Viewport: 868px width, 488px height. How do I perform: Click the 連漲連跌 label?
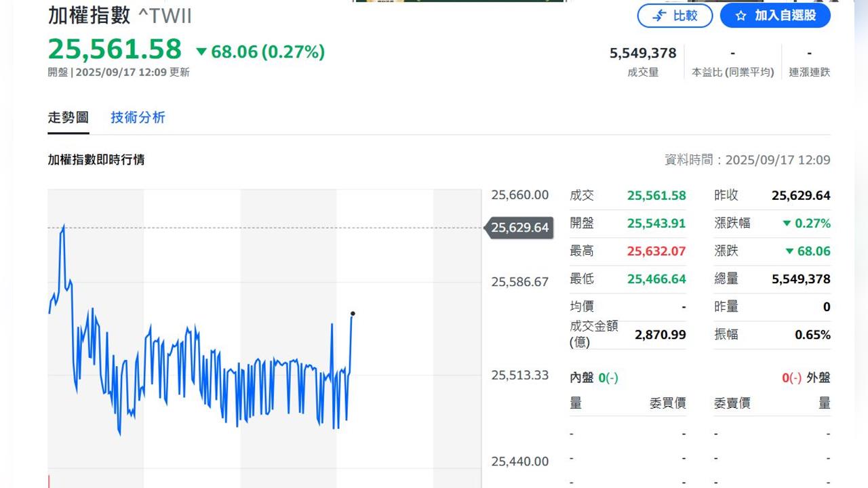[x=809, y=72]
